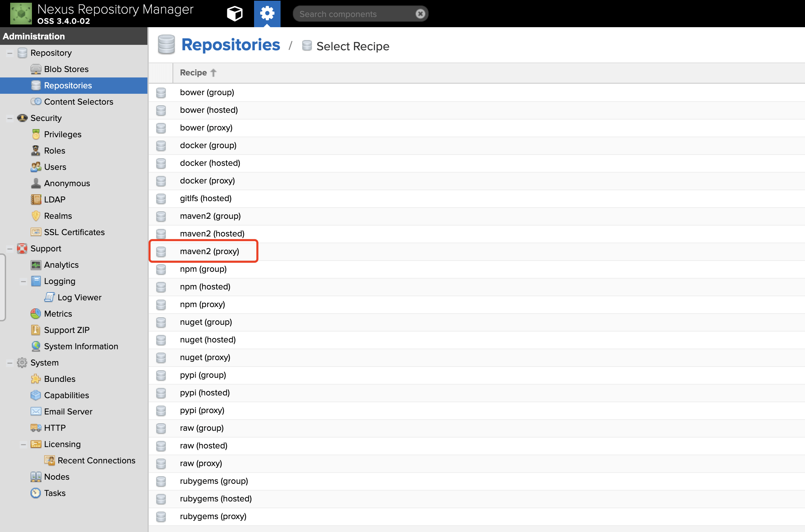
Task: Select the maven2 (proxy) recipe
Action: pos(209,251)
